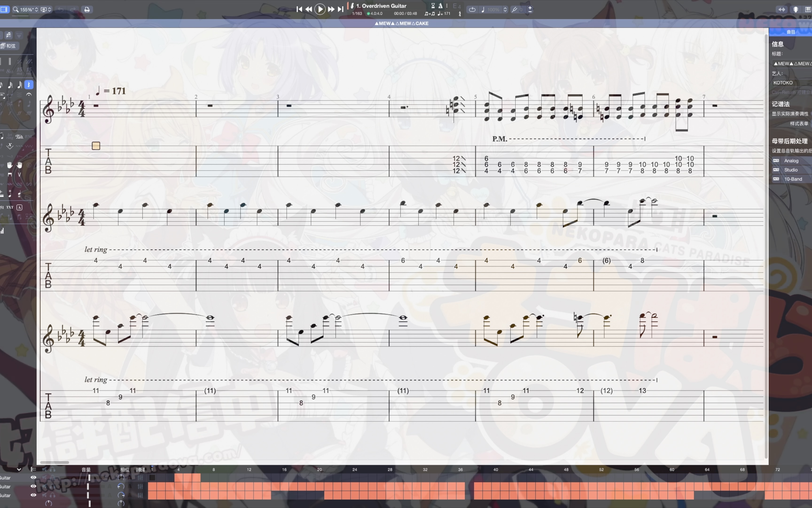Screen dimensions: 812x508
Task: Open the '1. Overdriven Guitar' track selector
Action: tap(381, 6)
